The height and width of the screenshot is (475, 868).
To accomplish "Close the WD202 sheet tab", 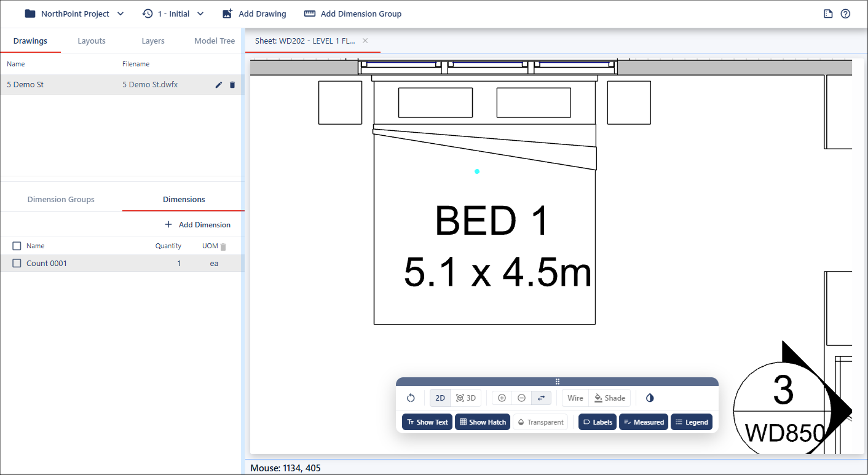I will pos(365,41).
